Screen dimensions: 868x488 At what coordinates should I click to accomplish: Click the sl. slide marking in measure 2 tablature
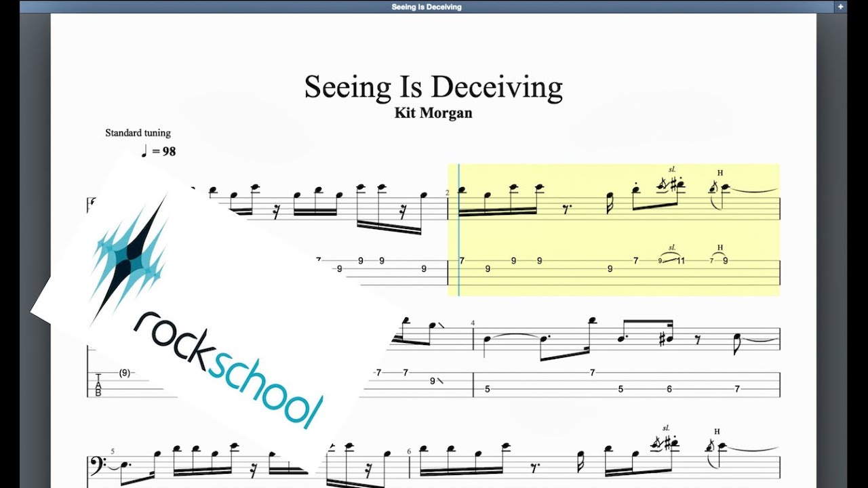[x=672, y=248]
